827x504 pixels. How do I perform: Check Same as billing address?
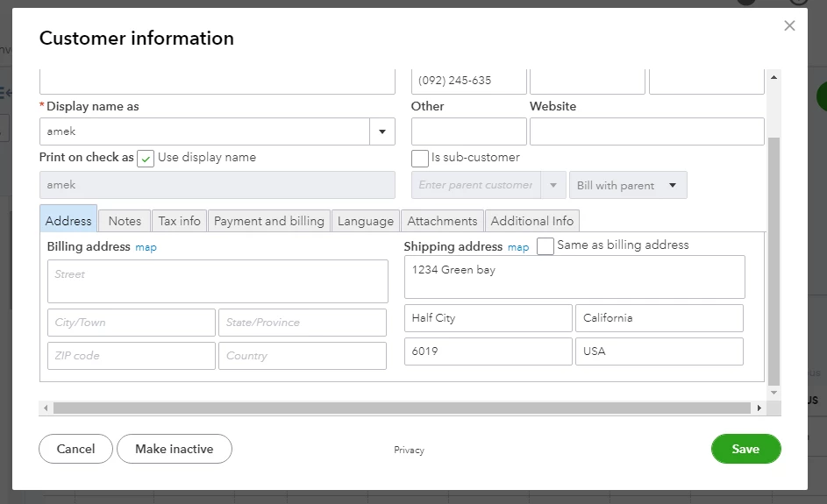click(x=545, y=245)
